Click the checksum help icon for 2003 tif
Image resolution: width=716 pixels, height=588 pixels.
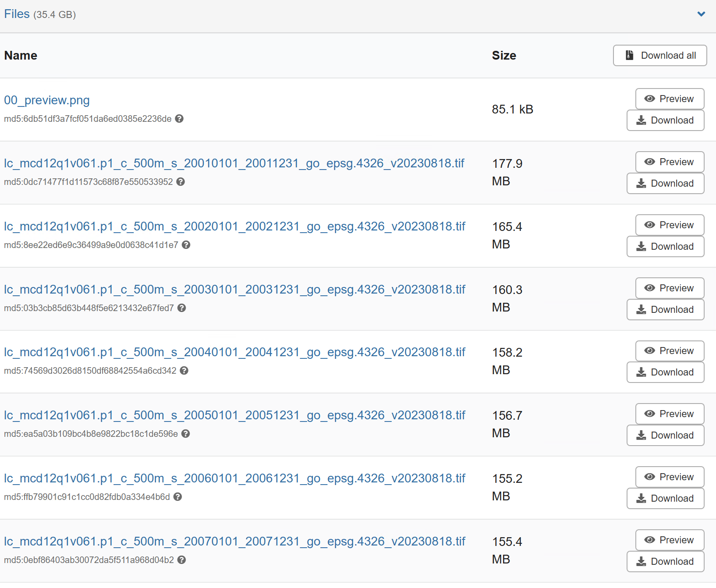pyautogui.click(x=182, y=308)
